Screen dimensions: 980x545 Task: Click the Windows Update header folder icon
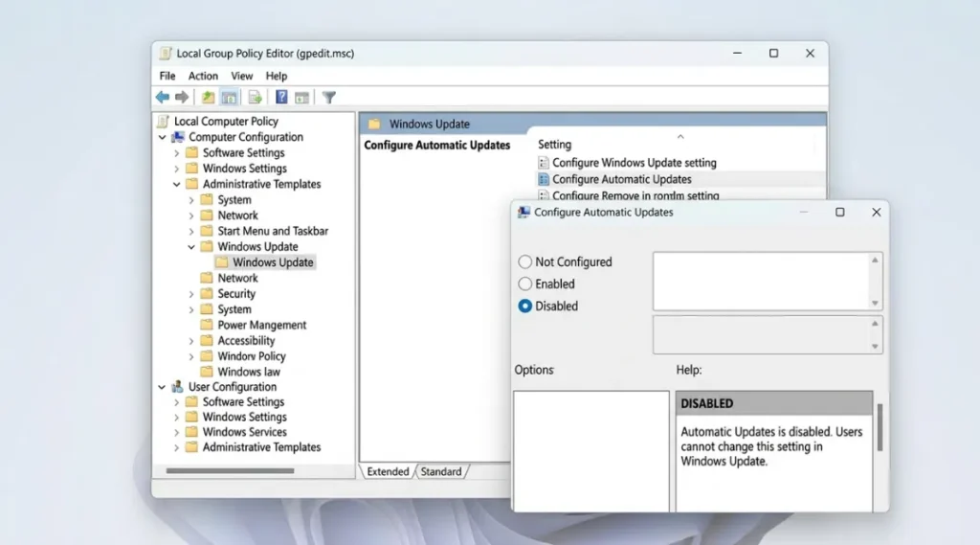pyautogui.click(x=374, y=124)
